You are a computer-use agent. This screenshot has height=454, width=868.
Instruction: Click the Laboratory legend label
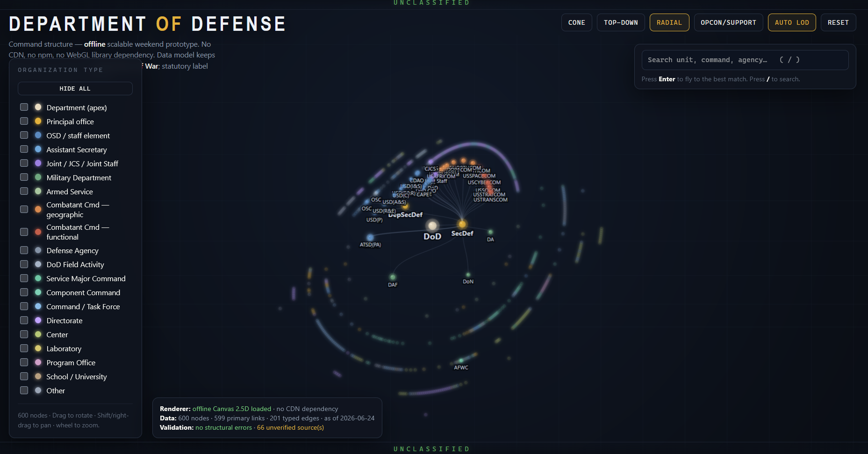[64, 348]
